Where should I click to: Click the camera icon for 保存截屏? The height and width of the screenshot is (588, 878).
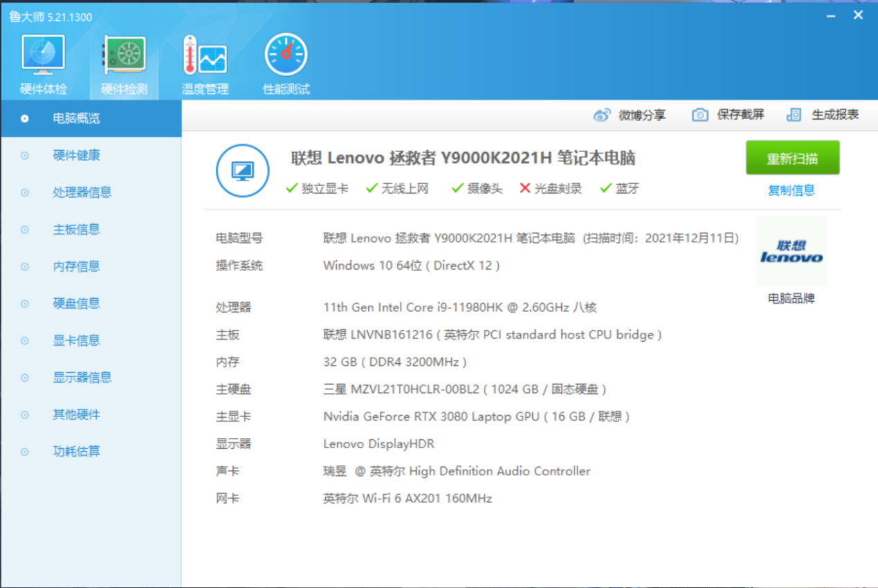pyautogui.click(x=700, y=115)
